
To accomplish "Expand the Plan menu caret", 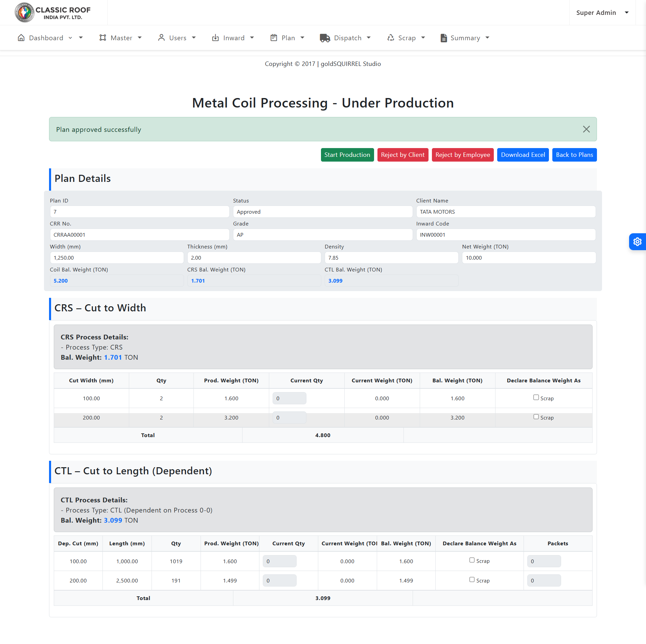I will coord(302,38).
